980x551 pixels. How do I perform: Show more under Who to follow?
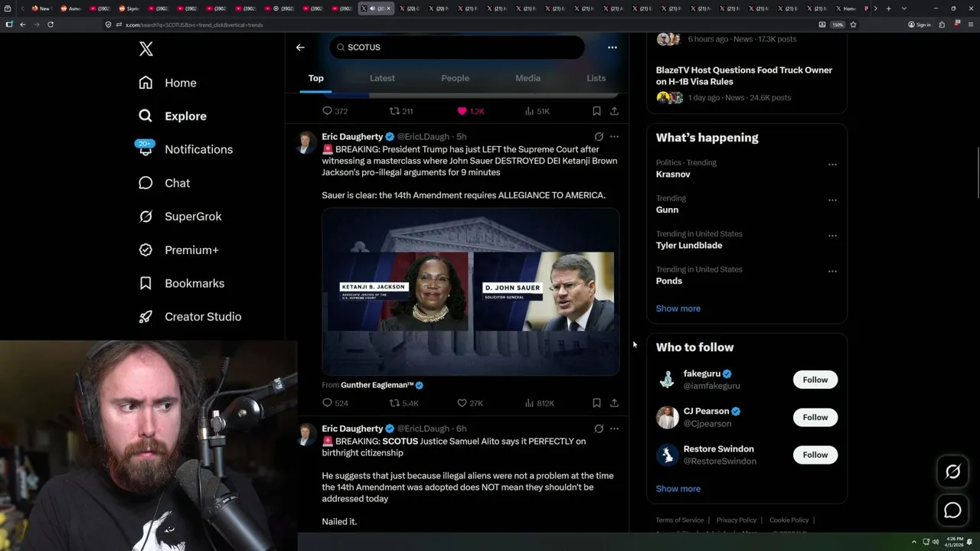pyautogui.click(x=678, y=489)
